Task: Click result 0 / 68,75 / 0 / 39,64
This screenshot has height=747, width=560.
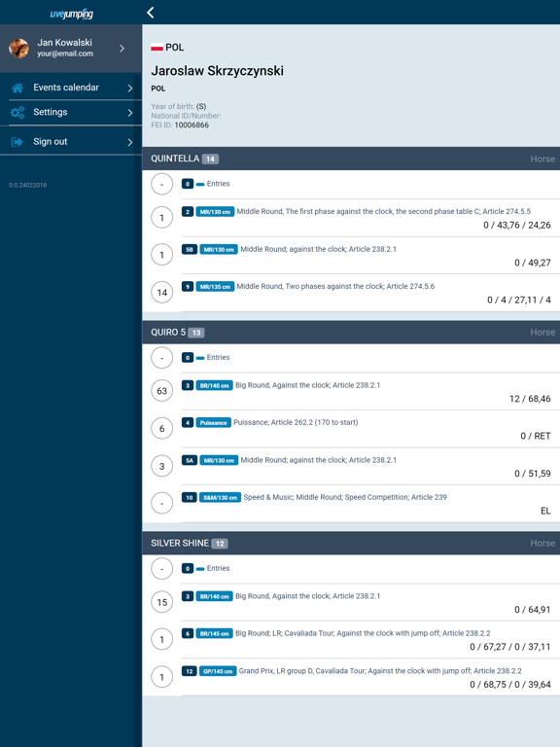Action: pyautogui.click(x=510, y=684)
